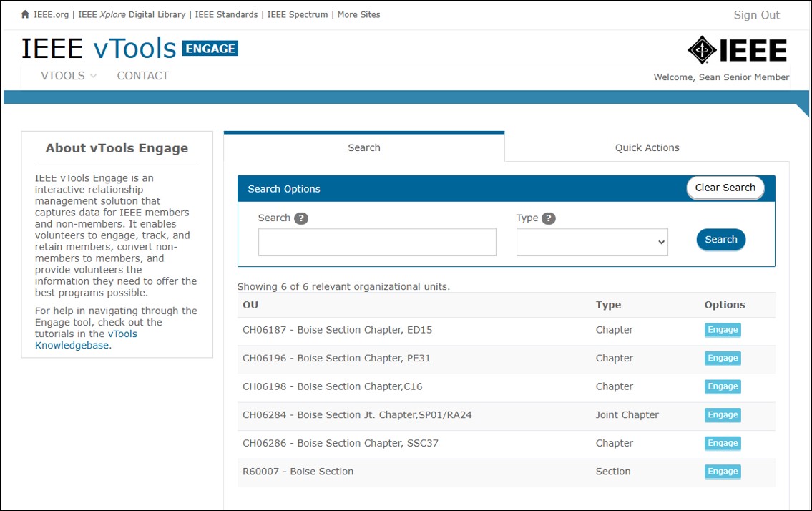This screenshot has width=812, height=511.
Task: Open More Sites link
Action: 359,14
